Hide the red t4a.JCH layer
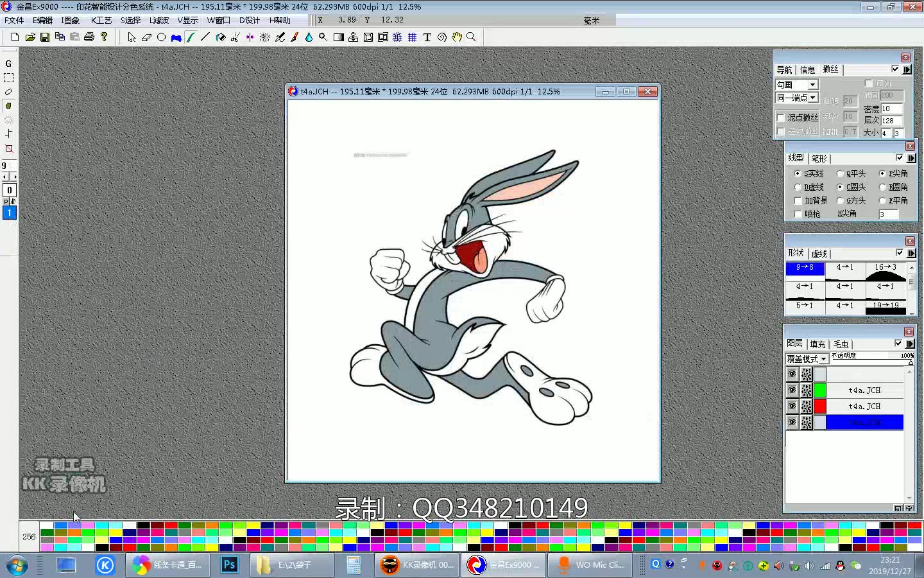 (792, 406)
